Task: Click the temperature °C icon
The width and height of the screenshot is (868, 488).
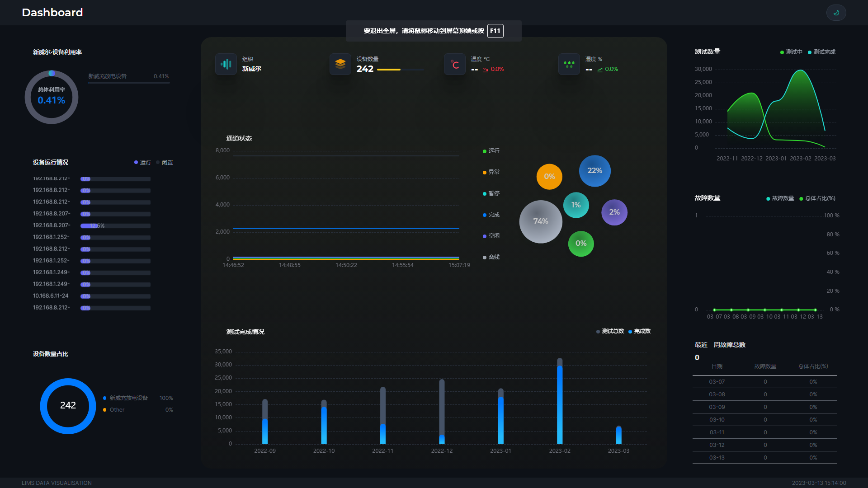Action: click(455, 64)
